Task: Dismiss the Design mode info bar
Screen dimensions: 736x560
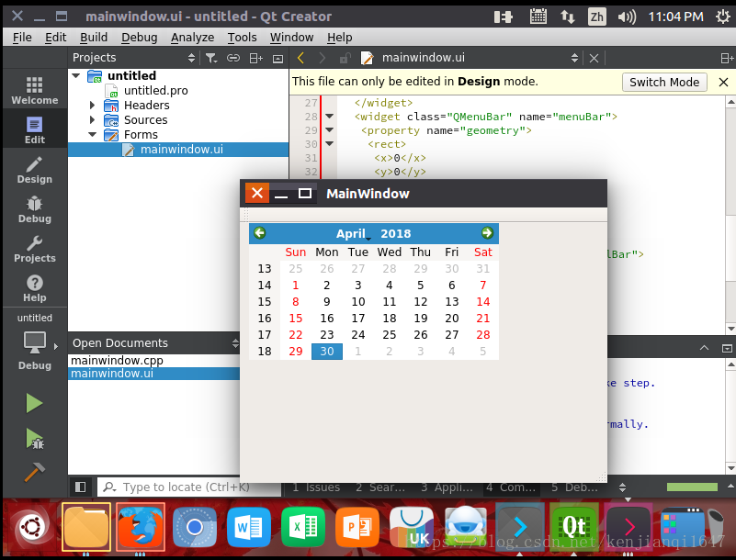Action: [723, 82]
